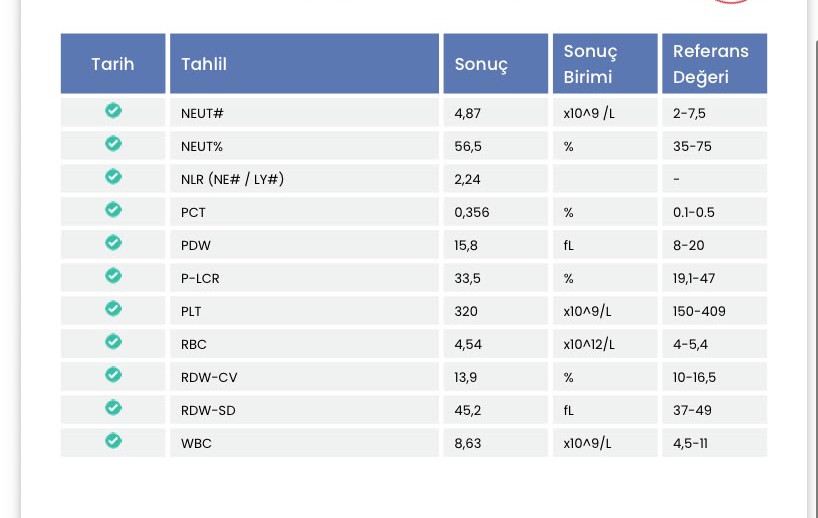Click the Sonuç Birimi header cell
Viewport: 818px width, 518px height.
(605, 64)
